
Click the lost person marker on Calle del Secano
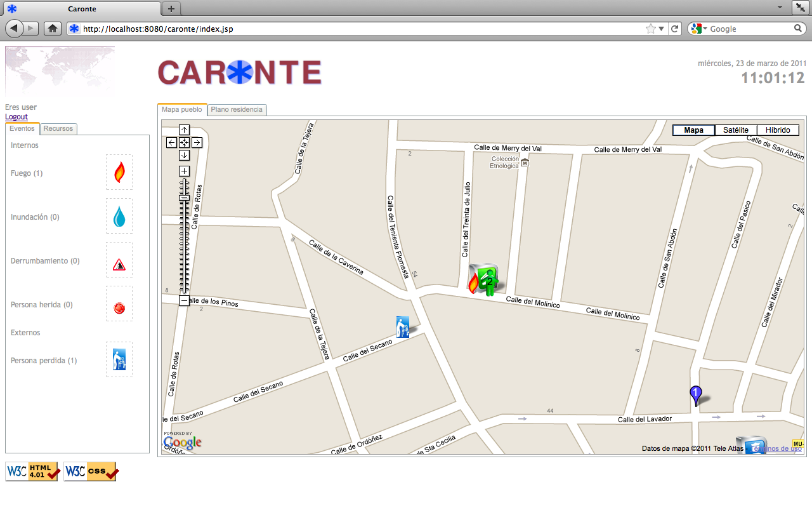click(x=403, y=326)
